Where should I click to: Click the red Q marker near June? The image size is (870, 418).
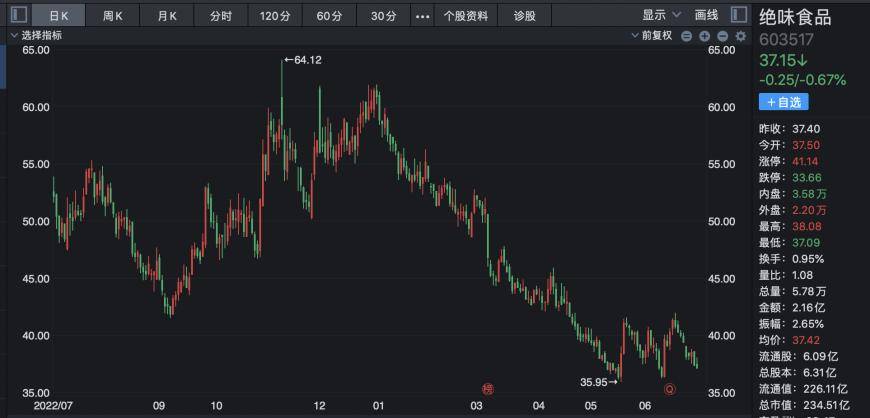[670, 390]
